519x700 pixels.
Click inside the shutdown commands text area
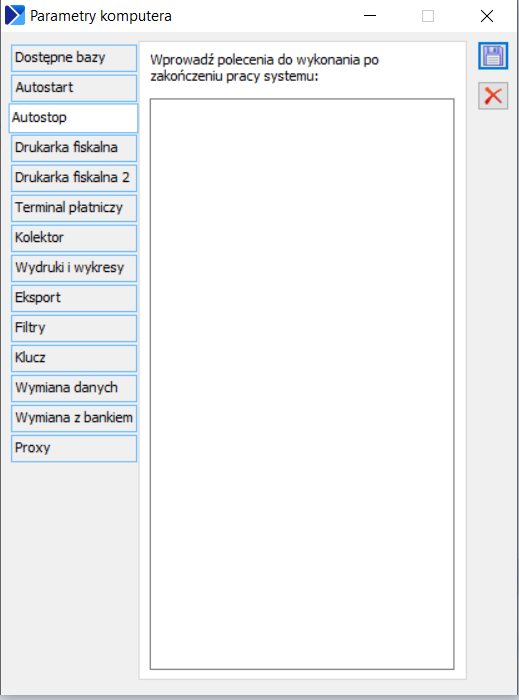302,384
